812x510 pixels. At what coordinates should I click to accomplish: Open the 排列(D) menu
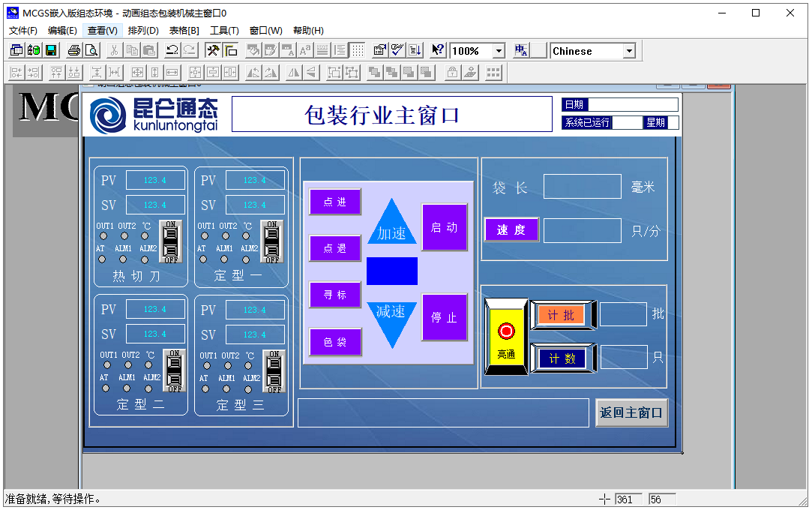point(143,31)
